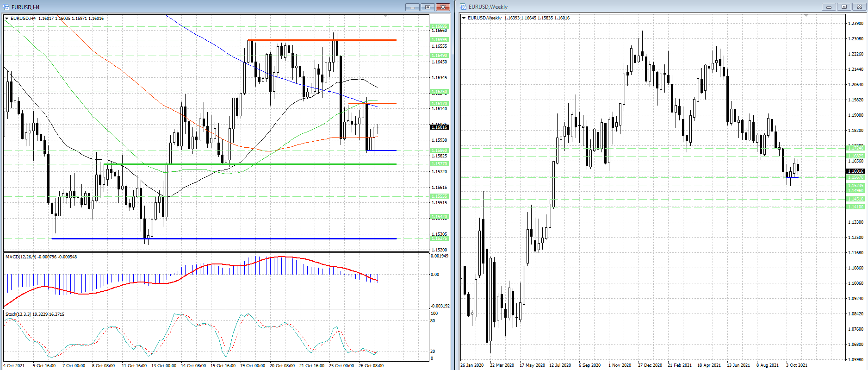
Task: Click the green 1.15420 level label on H4
Action: 439,217
